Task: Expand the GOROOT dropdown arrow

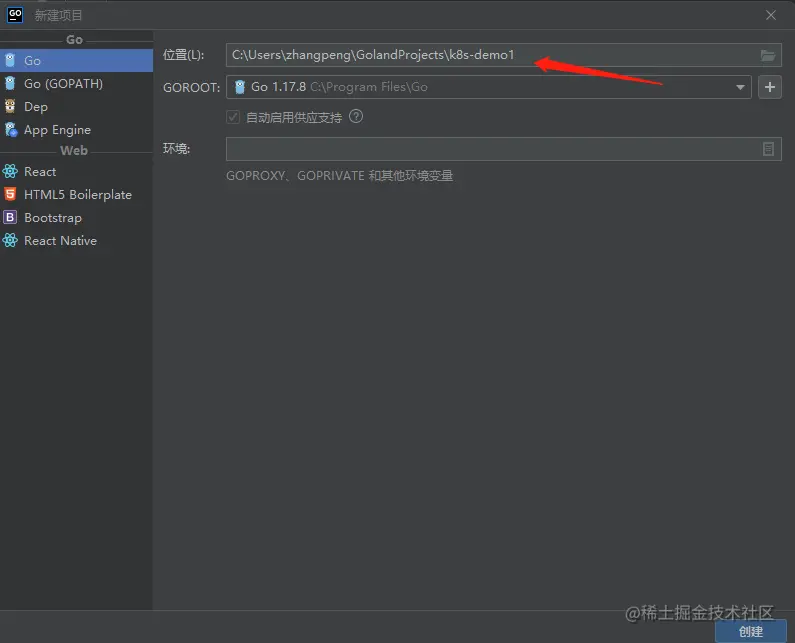Action: pos(740,87)
